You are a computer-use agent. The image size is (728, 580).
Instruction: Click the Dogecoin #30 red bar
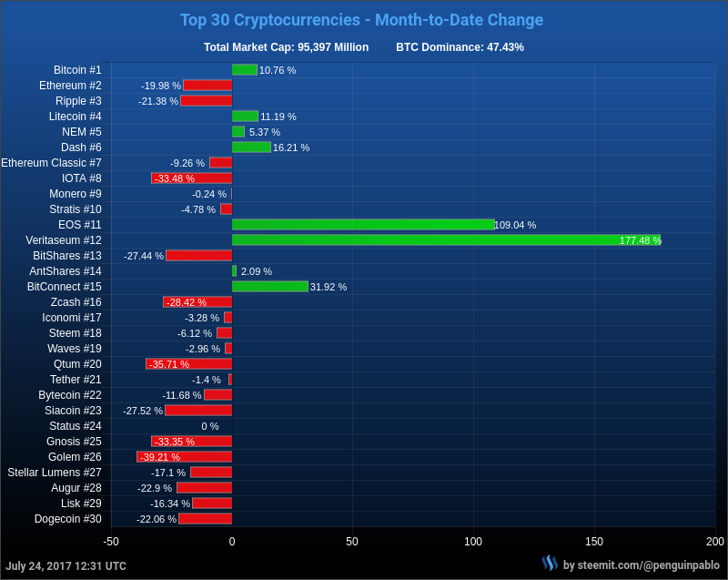point(206,519)
